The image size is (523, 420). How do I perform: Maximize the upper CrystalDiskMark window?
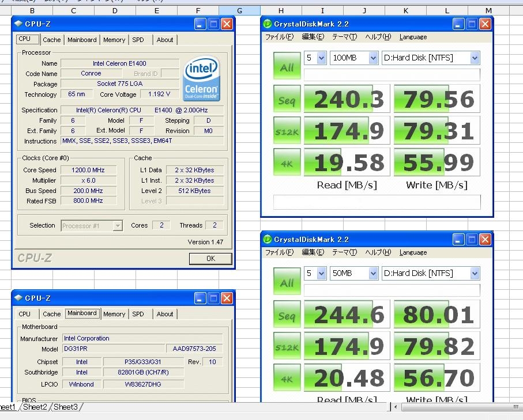coord(472,24)
